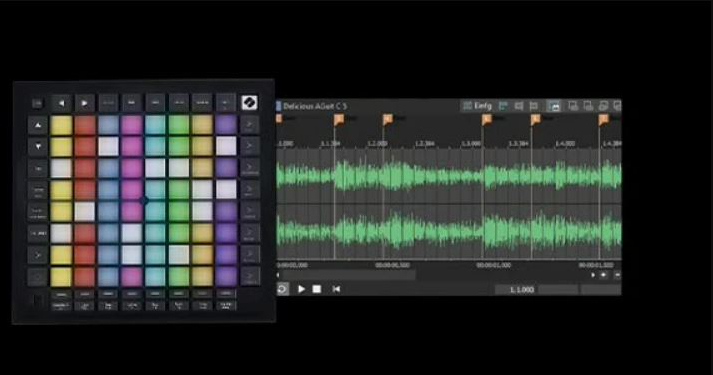Click the Launchpad up arrow button

(38, 125)
